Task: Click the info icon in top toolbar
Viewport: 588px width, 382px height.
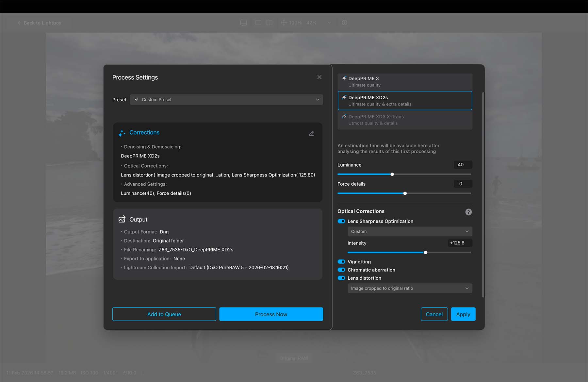Action: [x=344, y=23]
